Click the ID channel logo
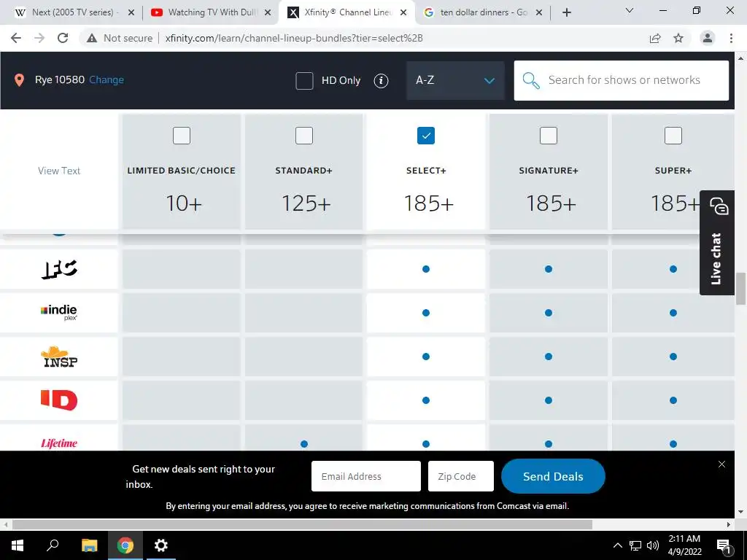Viewport: 747px width, 560px height. coord(59,400)
